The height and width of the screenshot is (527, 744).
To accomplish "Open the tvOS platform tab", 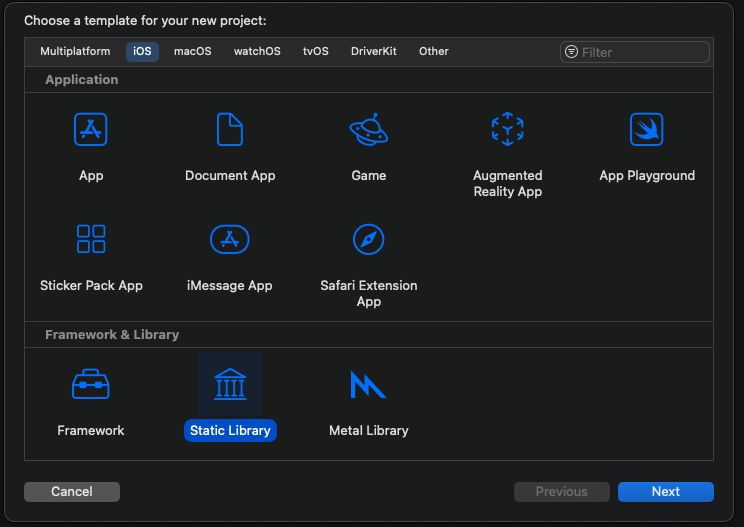I will pos(316,51).
